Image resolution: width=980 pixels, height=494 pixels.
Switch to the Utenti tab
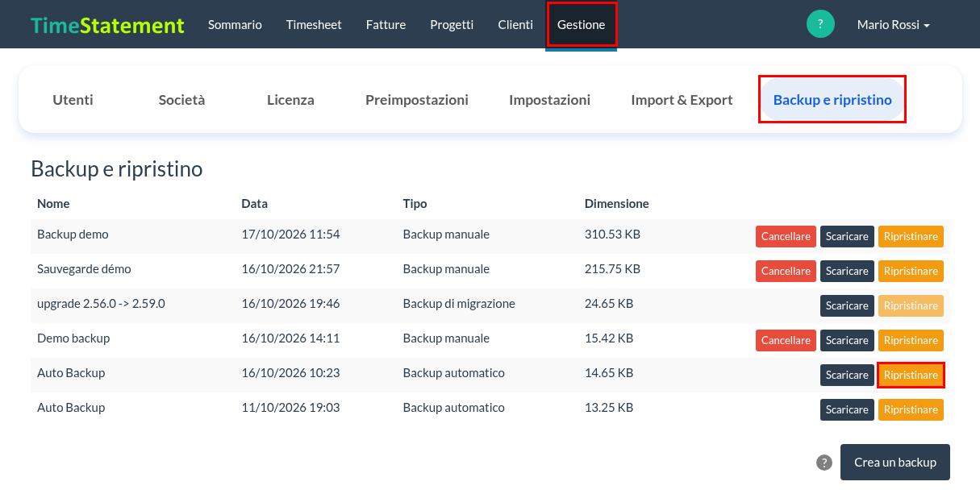click(73, 100)
